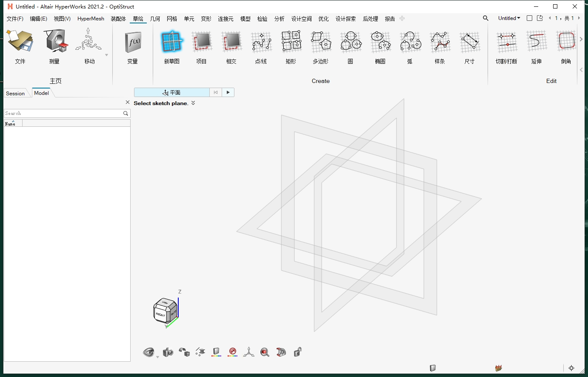Choose the 样条 (Spline) tool
588x377 pixels.
pyautogui.click(x=440, y=43)
